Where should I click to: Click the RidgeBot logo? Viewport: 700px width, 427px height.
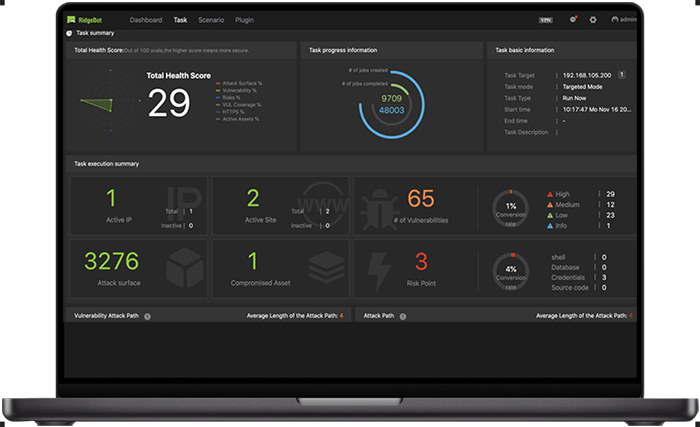pos(84,19)
